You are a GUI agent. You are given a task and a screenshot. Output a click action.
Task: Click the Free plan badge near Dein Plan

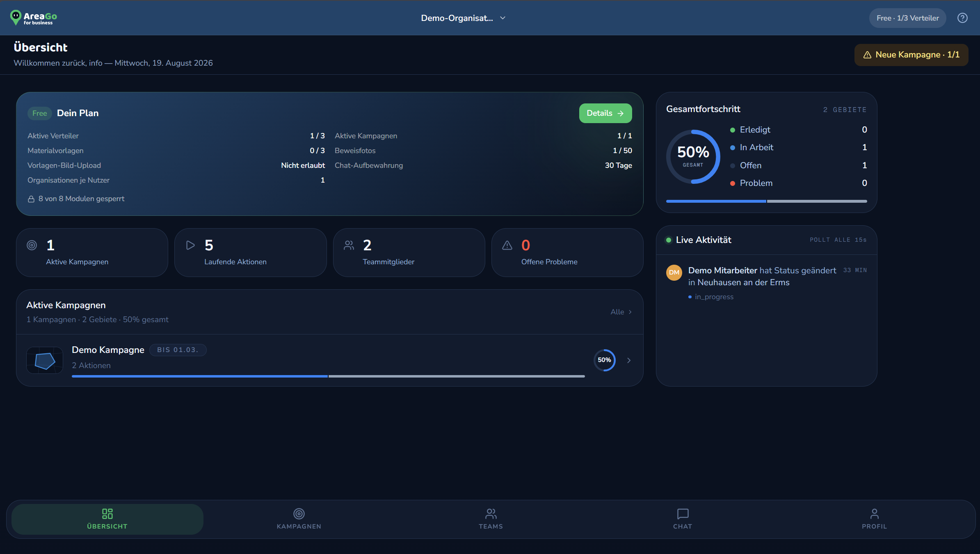click(x=40, y=113)
